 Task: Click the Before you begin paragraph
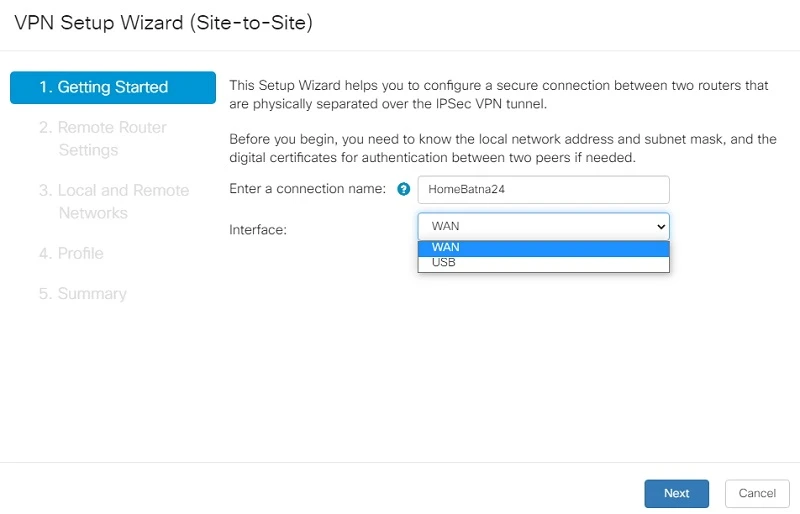coord(503,148)
